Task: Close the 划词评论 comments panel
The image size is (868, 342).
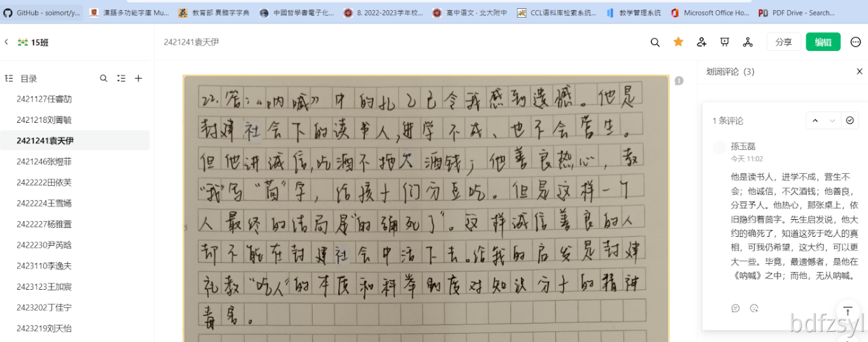Action: (x=859, y=71)
